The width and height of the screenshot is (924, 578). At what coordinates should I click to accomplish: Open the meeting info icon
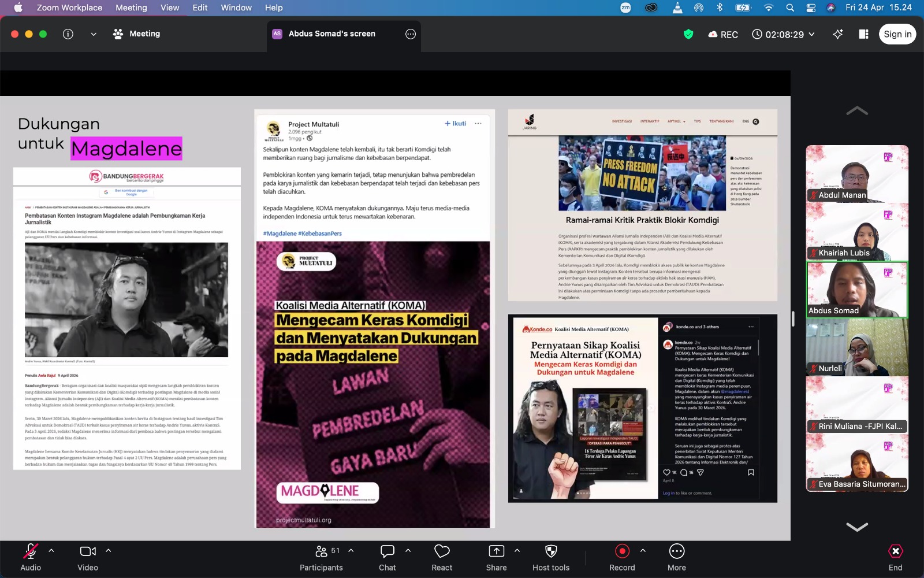click(68, 34)
